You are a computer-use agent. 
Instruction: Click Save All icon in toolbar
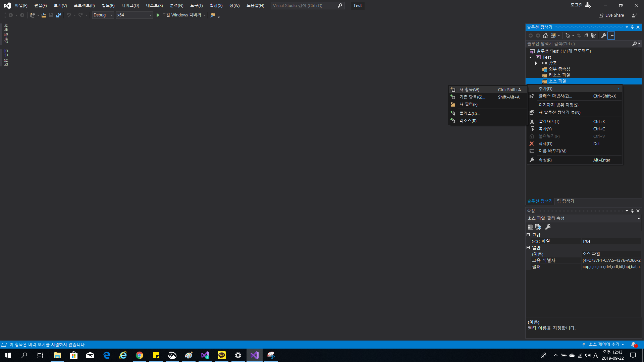click(59, 15)
